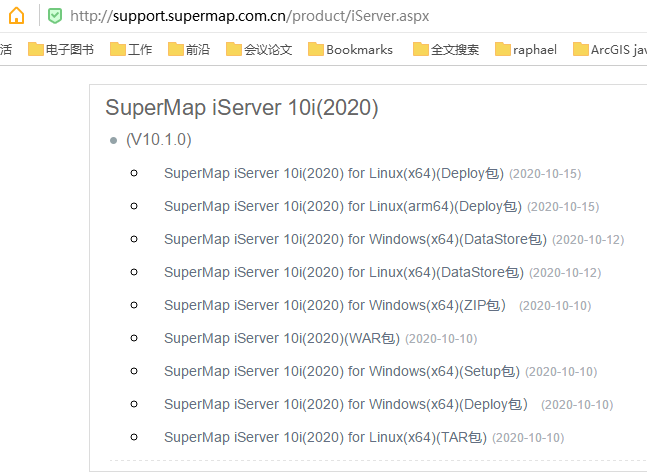Open Linux(x64)(TAR包) download link

click(325, 437)
